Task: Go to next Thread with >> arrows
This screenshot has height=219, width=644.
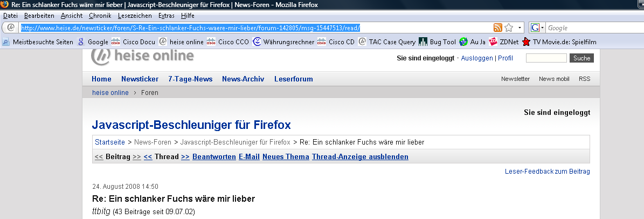Action: 185,156
